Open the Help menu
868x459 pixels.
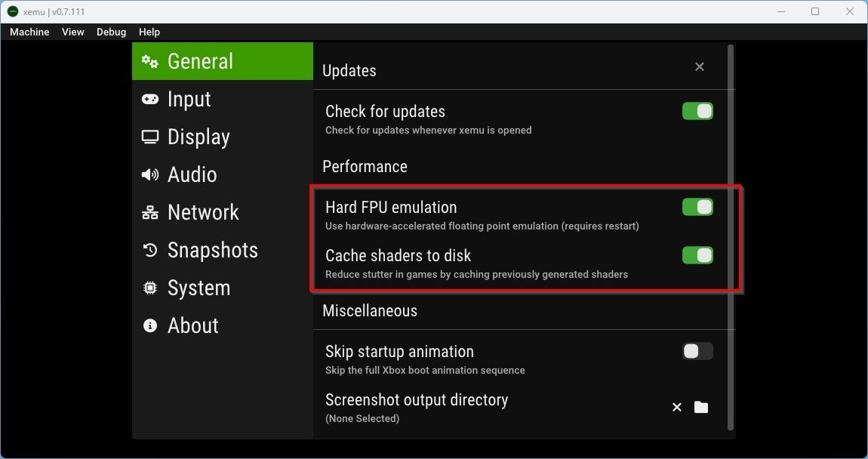click(149, 32)
